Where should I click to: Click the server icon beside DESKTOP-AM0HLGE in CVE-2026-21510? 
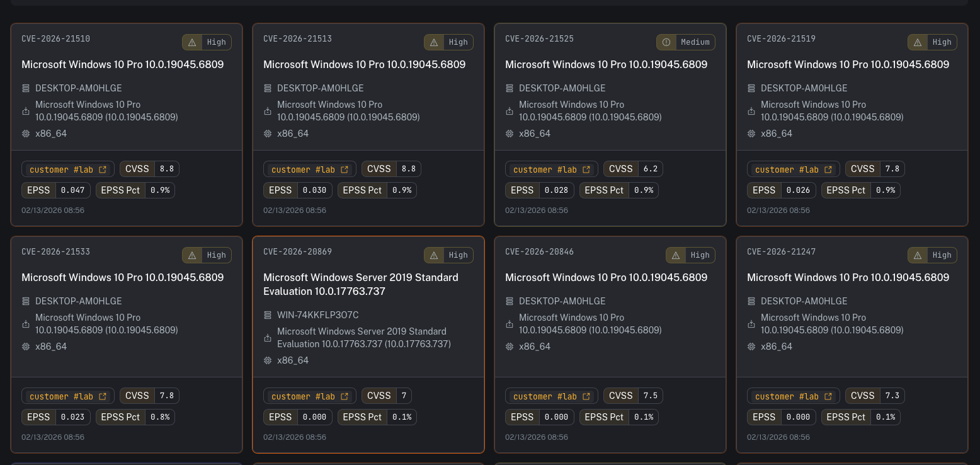pyautogui.click(x=26, y=88)
